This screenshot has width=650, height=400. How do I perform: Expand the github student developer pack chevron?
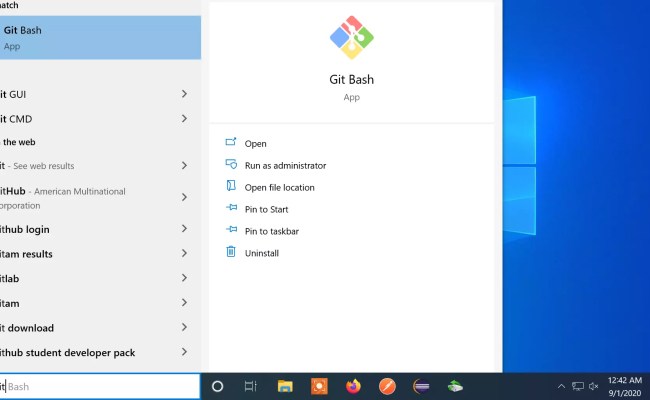point(184,352)
